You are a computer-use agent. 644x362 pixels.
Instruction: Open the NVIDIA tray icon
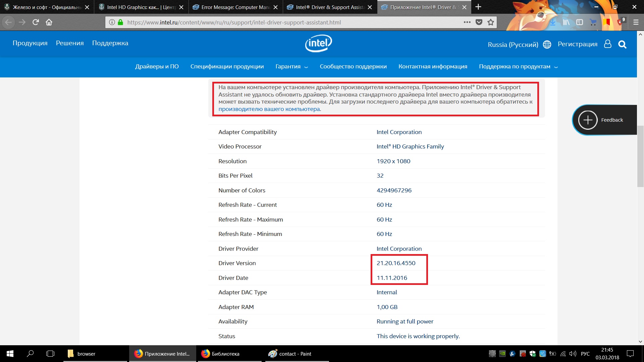coord(502,354)
